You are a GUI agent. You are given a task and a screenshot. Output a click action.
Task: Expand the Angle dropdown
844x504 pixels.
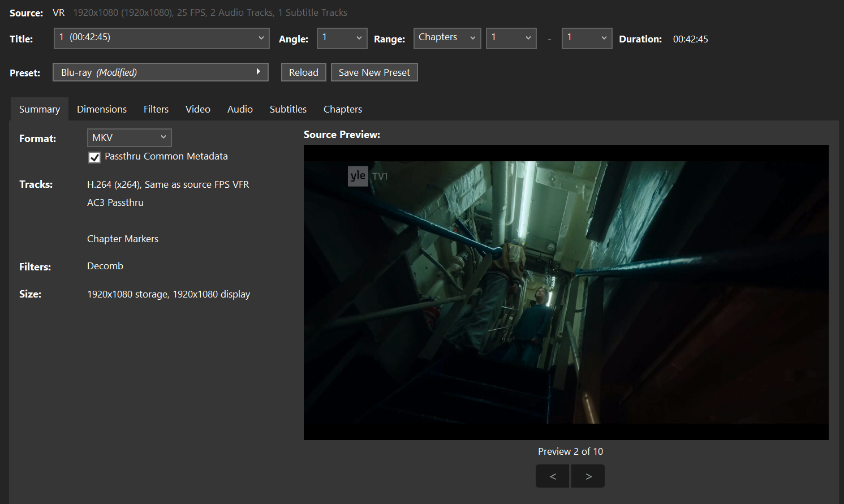coord(342,38)
